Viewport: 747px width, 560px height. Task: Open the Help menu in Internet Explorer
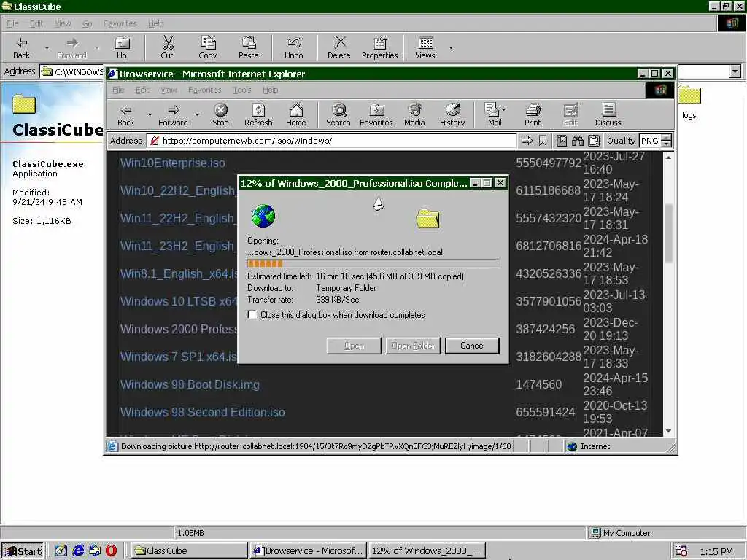270,90
